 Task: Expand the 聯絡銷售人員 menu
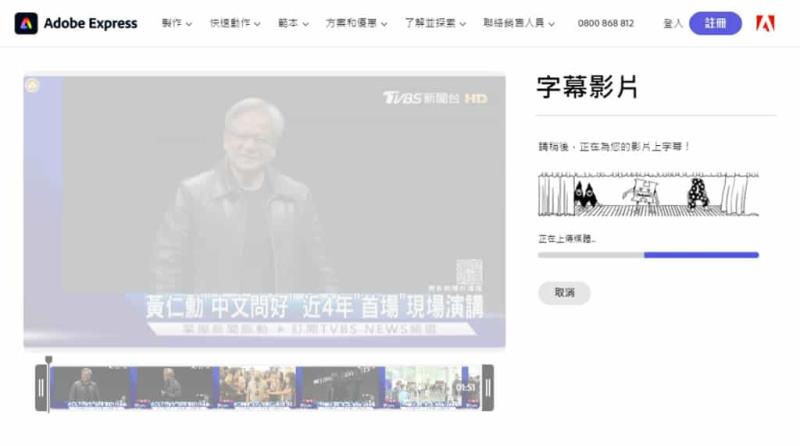point(518,23)
